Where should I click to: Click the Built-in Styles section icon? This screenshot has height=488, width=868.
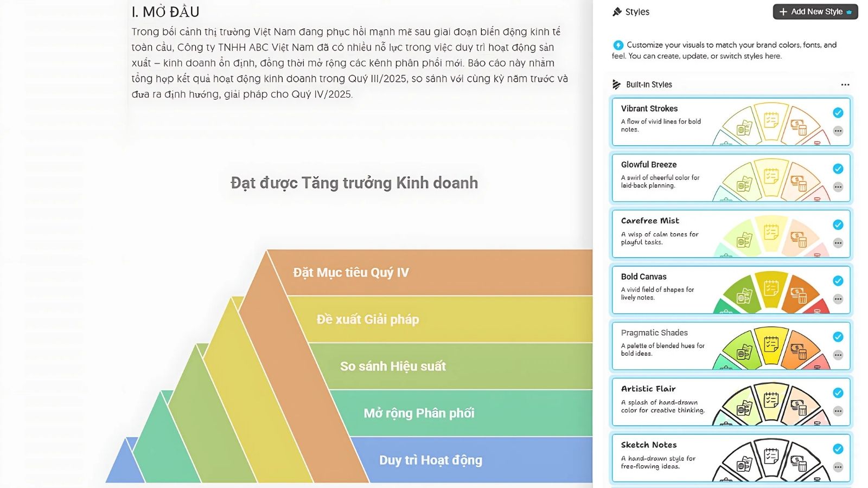(x=616, y=85)
